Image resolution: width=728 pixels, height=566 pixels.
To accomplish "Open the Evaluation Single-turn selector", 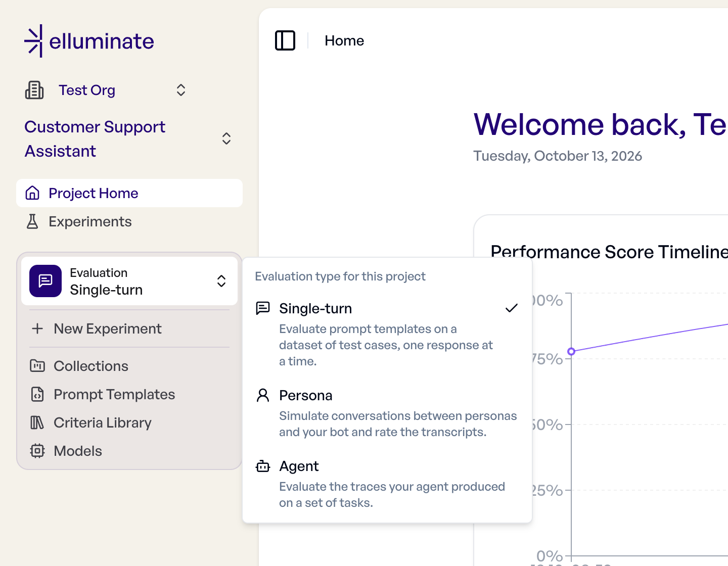I will (x=129, y=281).
